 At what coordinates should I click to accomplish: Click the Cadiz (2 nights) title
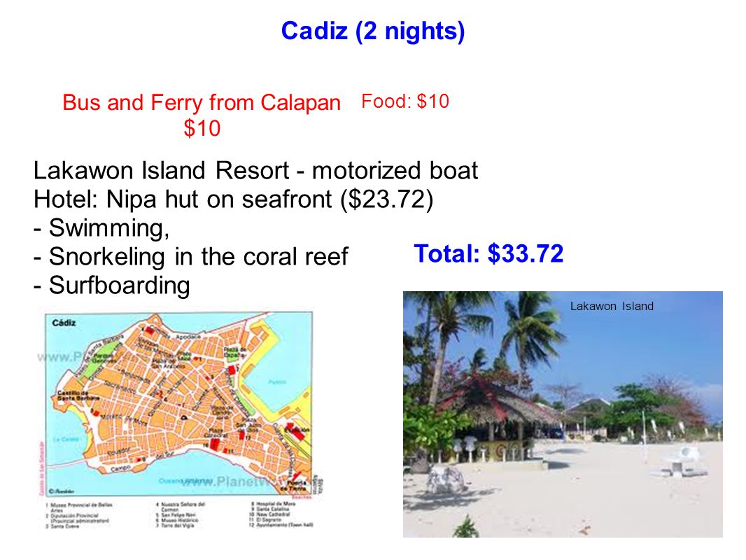372,31
